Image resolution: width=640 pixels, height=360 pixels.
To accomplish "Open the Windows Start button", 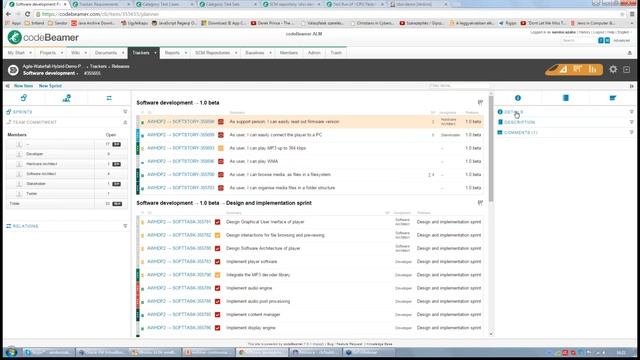I will 11,352.
